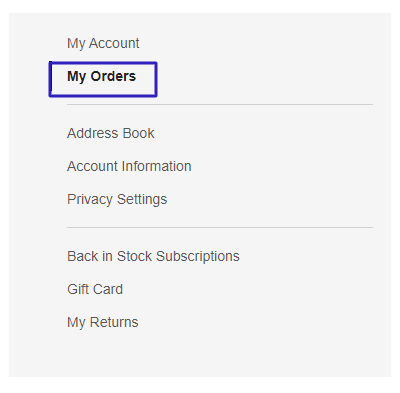The height and width of the screenshot is (393, 400).
Task: Show returns through My Returns link
Action: pyautogui.click(x=103, y=322)
